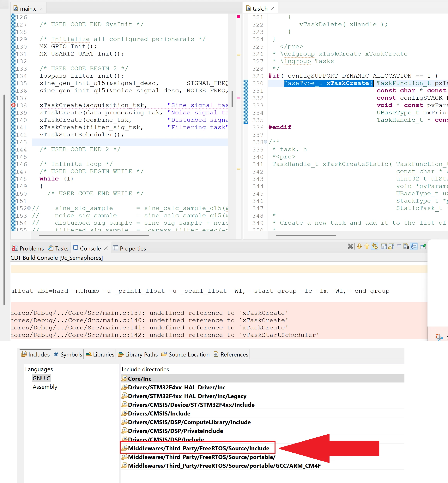Open the Tasks view tab
Image resolution: width=448 pixels, height=483 pixels.
coord(58,248)
